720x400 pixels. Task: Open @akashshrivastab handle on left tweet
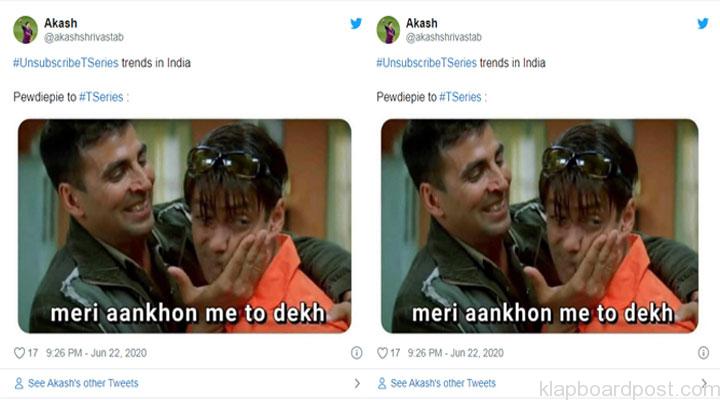84,37
